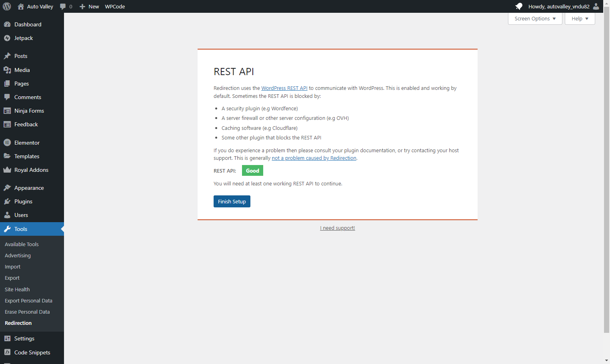Open the WordPress REST API link

(x=284, y=88)
